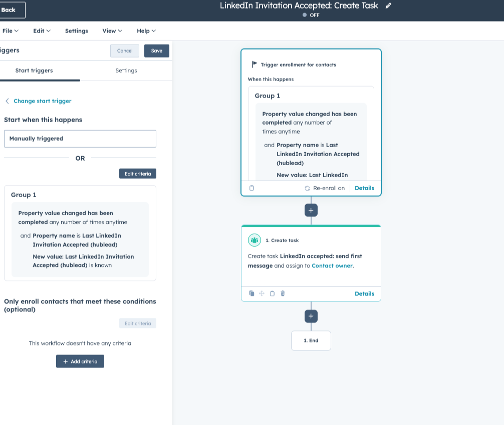Open Details link on trigger card
The height and width of the screenshot is (425, 504).
[365, 188]
